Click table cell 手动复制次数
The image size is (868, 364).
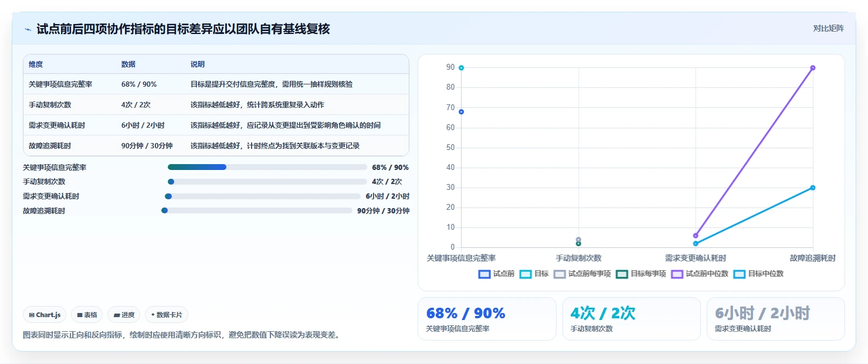[x=50, y=105]
